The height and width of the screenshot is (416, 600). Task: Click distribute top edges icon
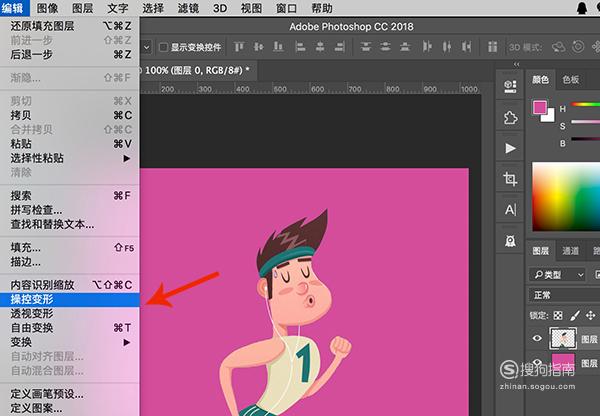point(366,47)
